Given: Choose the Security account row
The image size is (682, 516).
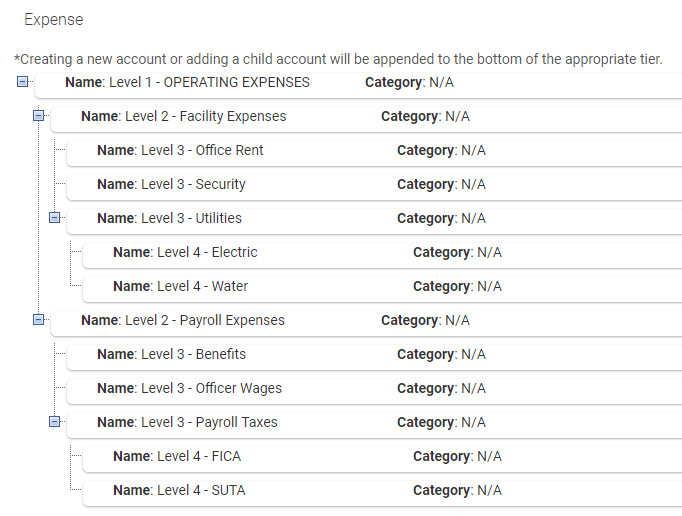Looking at the screenshot, I should [x=171, y=184].
